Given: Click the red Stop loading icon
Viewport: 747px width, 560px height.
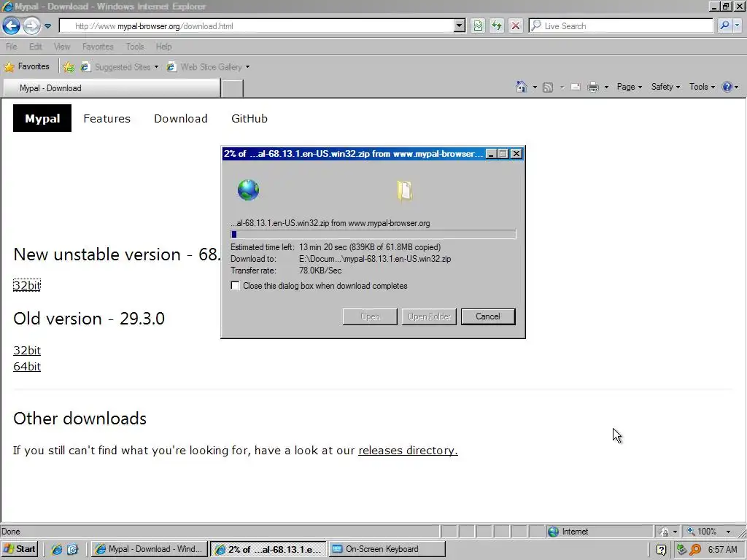Looking at the screenshot, I should click(516, 26).
